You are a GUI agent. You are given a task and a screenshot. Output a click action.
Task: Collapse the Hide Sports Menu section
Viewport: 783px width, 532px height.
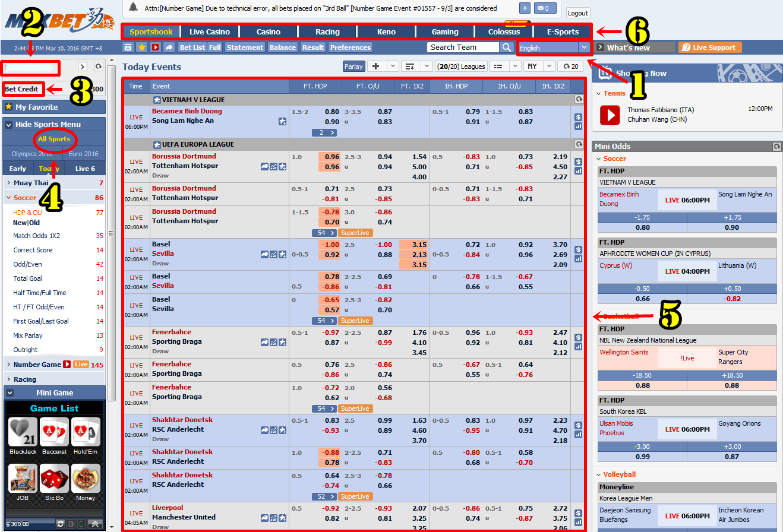(x=8, y=124)
